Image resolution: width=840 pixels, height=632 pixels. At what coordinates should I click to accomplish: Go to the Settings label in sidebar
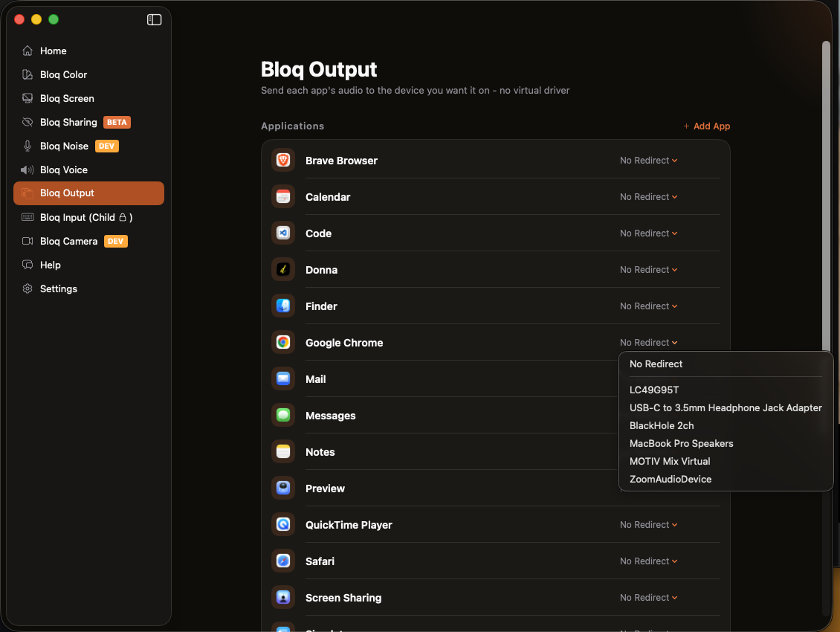coord(59,289)
